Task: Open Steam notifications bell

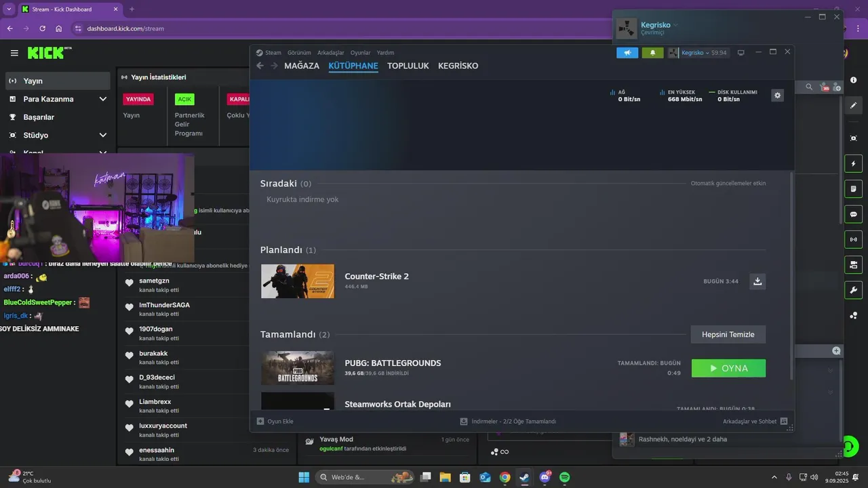Action: pyautogui.click(x=652, y=52)
